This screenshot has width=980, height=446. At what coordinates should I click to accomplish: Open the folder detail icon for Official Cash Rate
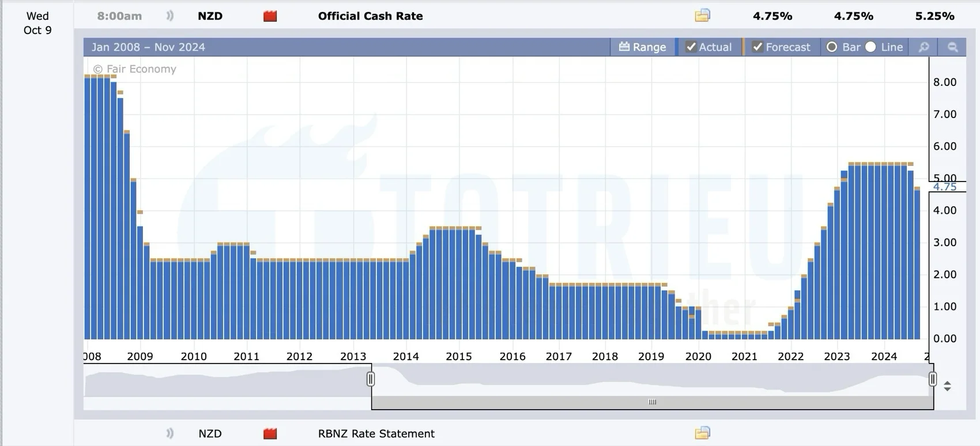coord(702,16)
